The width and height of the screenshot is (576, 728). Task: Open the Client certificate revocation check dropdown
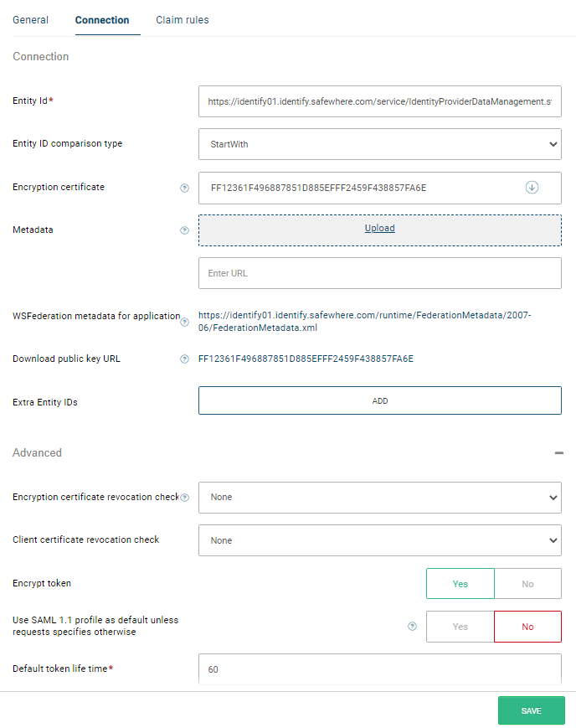379,540
